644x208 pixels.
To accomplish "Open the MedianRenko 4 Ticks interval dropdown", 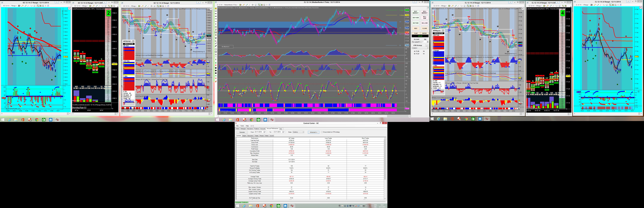I will click(231, 5).
